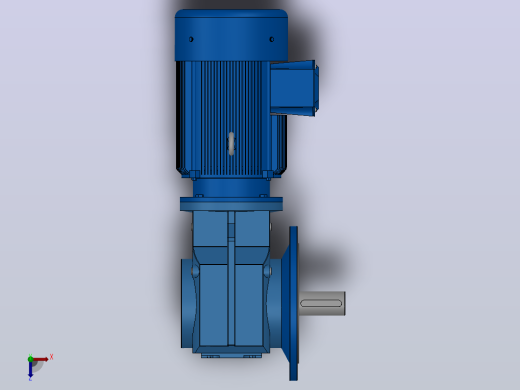The image size is (520, 390).
Task: Select the motor-to-gearbox adapter flange plate
Action: 231,204
